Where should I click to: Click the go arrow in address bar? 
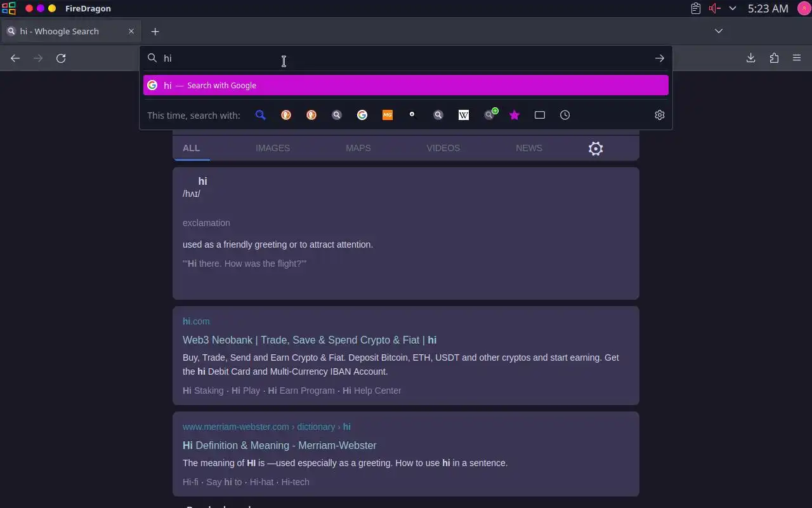(660, 58)
